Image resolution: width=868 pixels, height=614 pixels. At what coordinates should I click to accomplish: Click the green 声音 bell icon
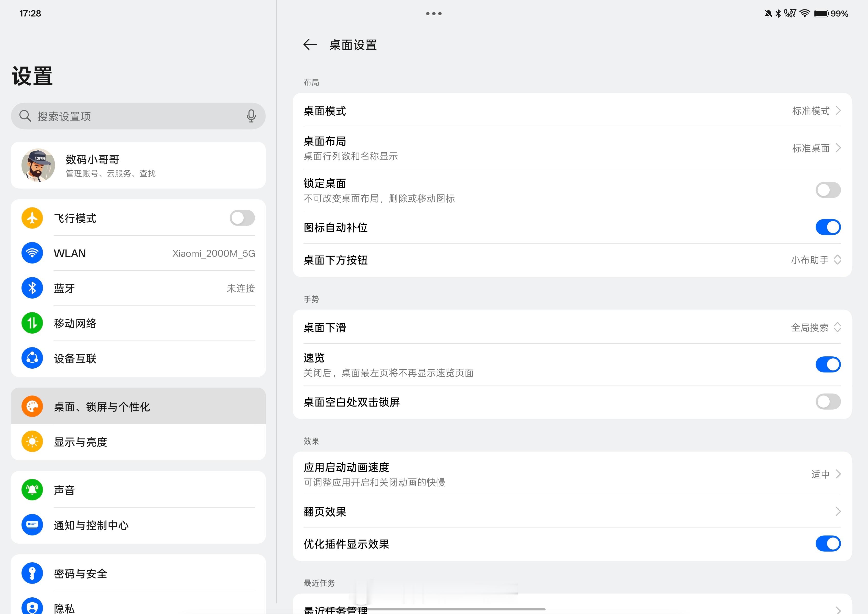click(x=32, y=490)
